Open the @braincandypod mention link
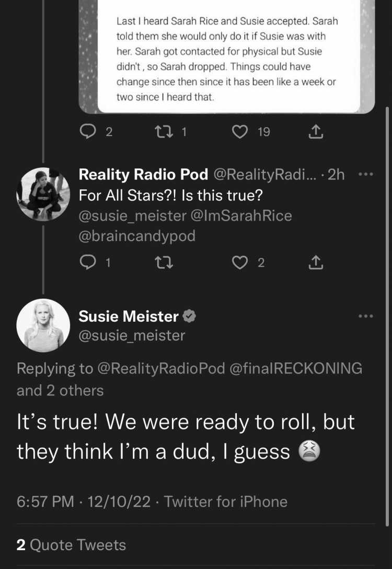Viewport: 392px width, 569px height. 137,236
